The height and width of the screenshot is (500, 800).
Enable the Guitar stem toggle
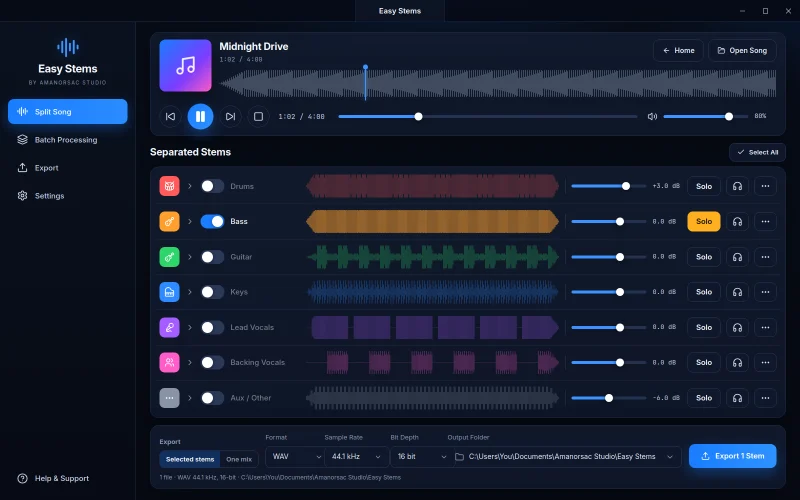pyautogui.click(x=212, y=257)
